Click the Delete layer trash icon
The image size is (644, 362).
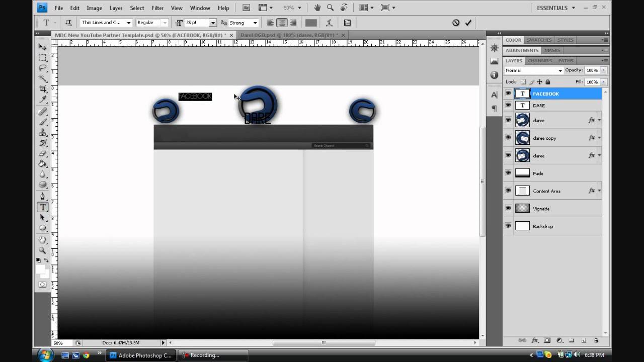point(596,340)
